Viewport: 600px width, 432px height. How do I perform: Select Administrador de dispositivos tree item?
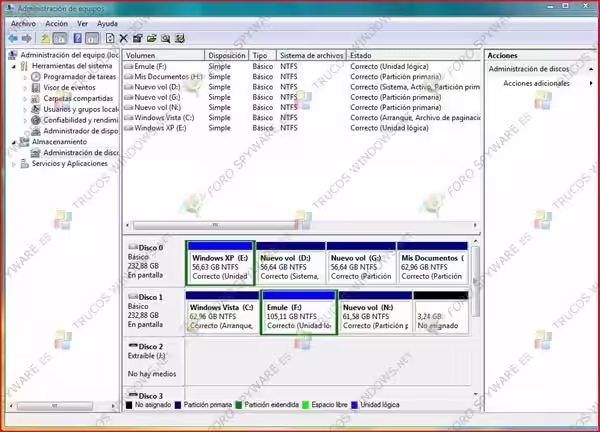(81, 131)
